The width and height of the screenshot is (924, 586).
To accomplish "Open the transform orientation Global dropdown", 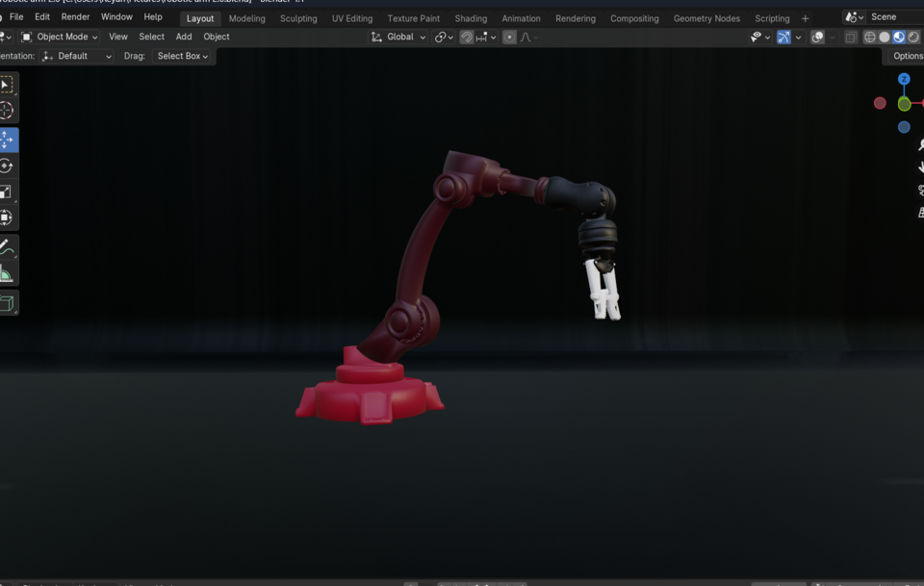I will pyautogui.click(x=398, y=37).
